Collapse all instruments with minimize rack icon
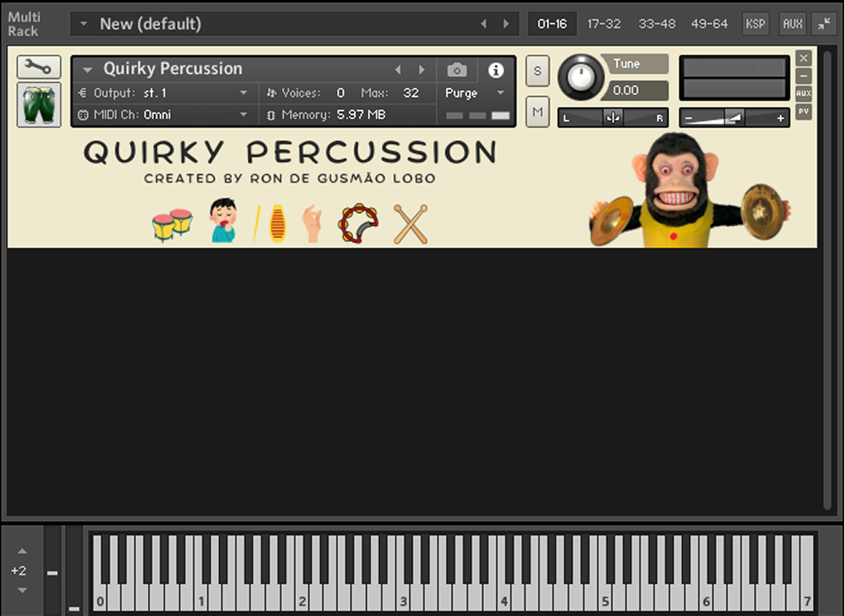 pyautogui.click(x=824, y=23)
